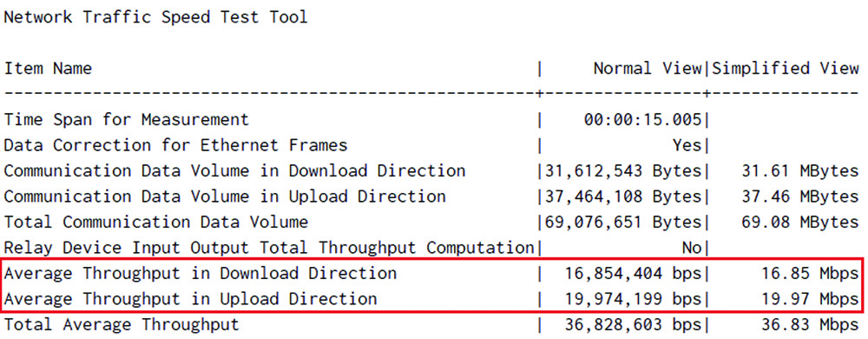Click the 16,854,404 bps download throughput
Image resolution: width=868 pixels, height=339 pixels.
(634, 273)
